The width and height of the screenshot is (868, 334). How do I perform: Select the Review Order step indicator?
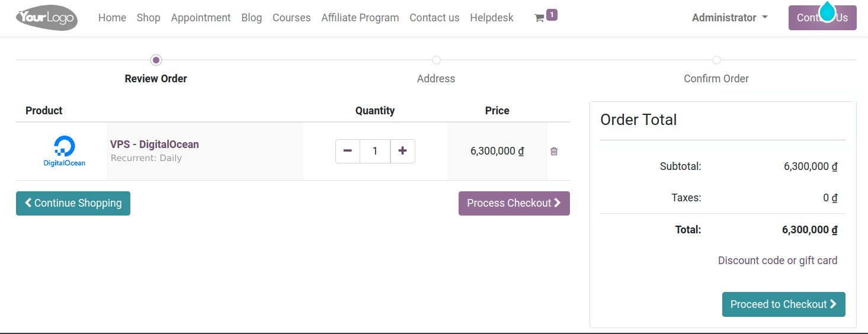(x=156, y=60)
